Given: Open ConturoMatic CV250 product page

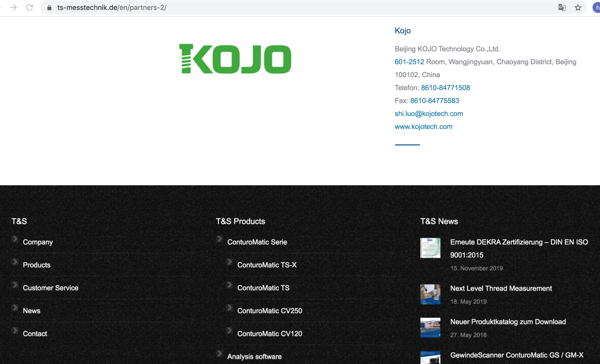Looking at the screenshot, I should (270, 311).
